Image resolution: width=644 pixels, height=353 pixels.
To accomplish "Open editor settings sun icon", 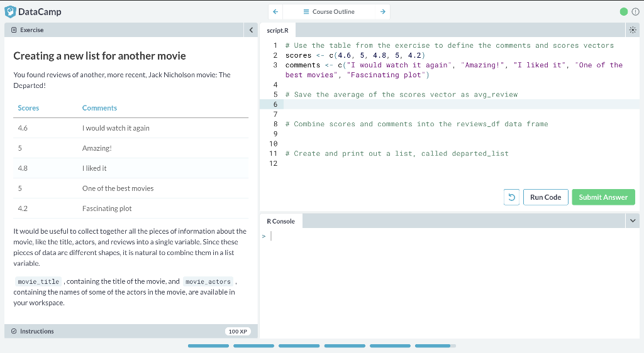I will tap(633, 30).
